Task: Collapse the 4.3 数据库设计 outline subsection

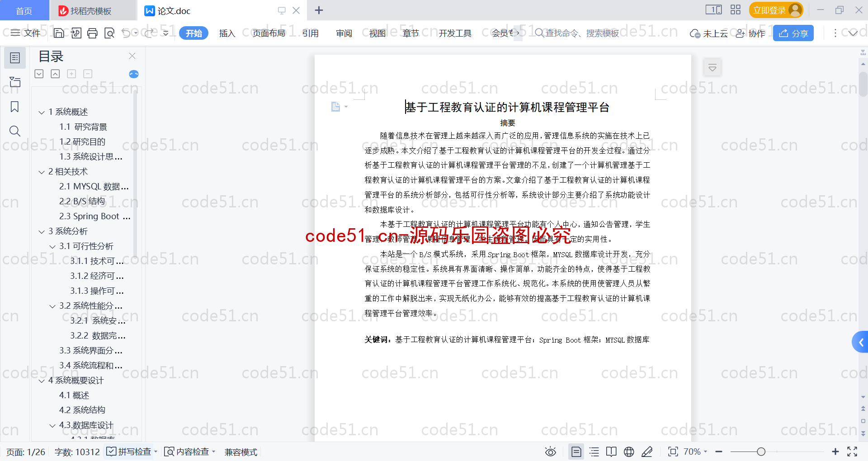Action: [52, 425]
